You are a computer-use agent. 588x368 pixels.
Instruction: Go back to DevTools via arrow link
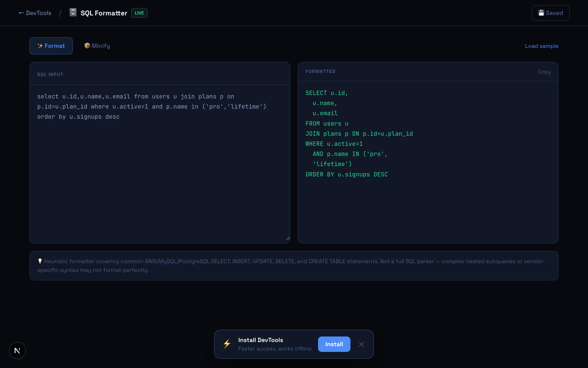(x=35, y=13)
